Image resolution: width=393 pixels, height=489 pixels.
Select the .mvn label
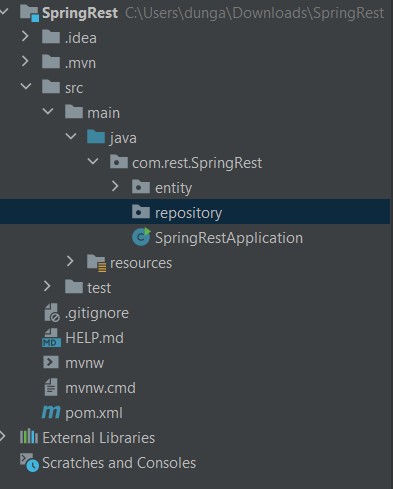[x=80, y=63]
